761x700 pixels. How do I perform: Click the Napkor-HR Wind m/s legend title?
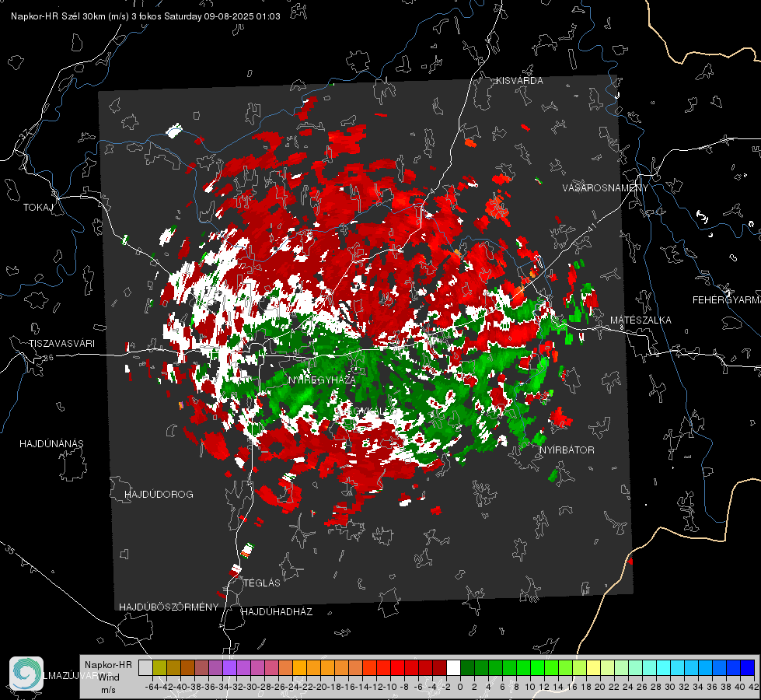(108, 677)
